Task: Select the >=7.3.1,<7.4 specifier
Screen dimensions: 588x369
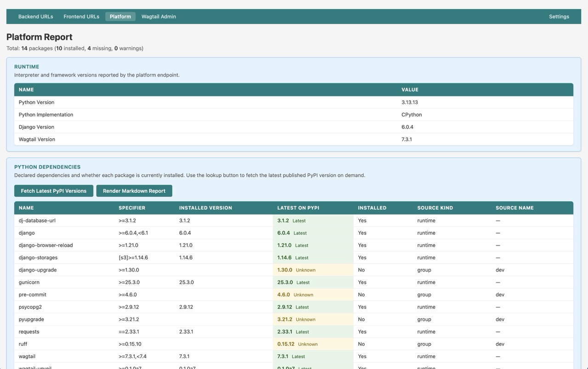Action: pyautogui.click(x=132, y=357)
